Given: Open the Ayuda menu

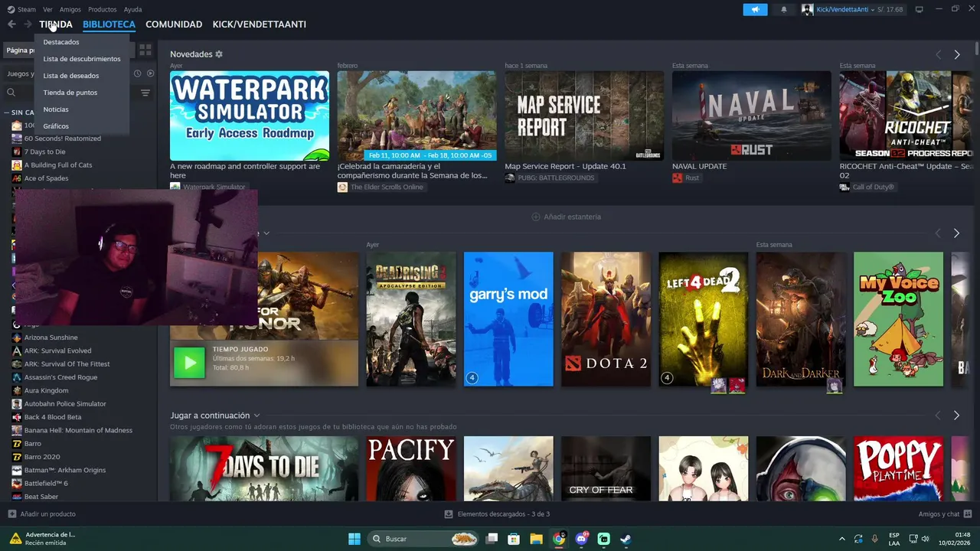Looking at the screenshot, I should point(132,9).
